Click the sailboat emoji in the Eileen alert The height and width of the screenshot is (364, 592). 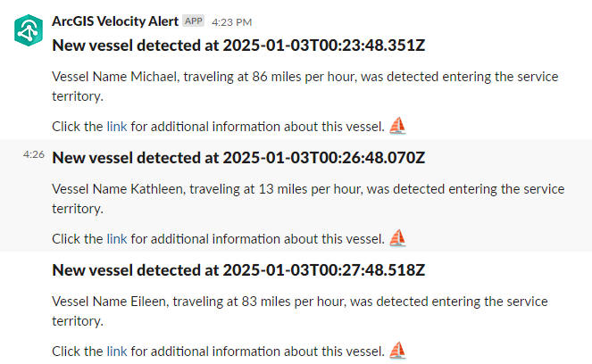coord(398,351)
